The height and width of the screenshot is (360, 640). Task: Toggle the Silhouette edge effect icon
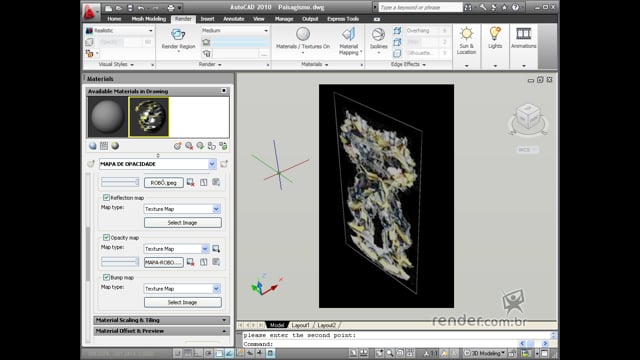[x=397, y=53]
